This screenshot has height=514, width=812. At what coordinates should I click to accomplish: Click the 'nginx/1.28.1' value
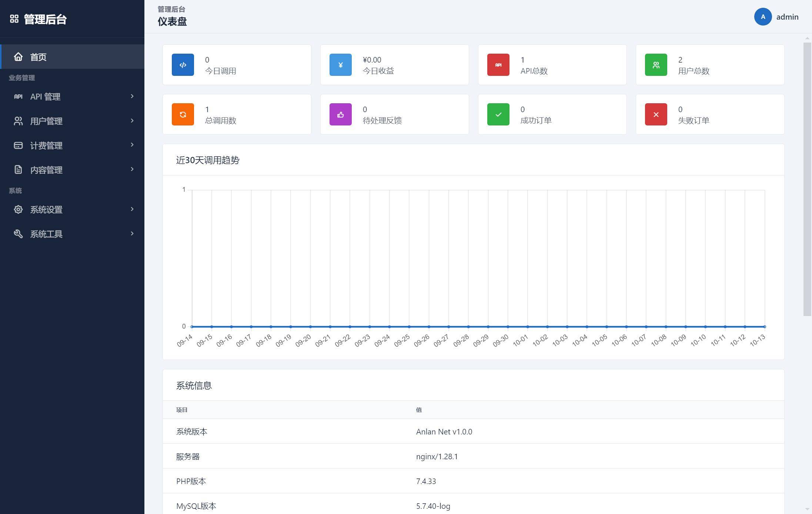[437, 457]
